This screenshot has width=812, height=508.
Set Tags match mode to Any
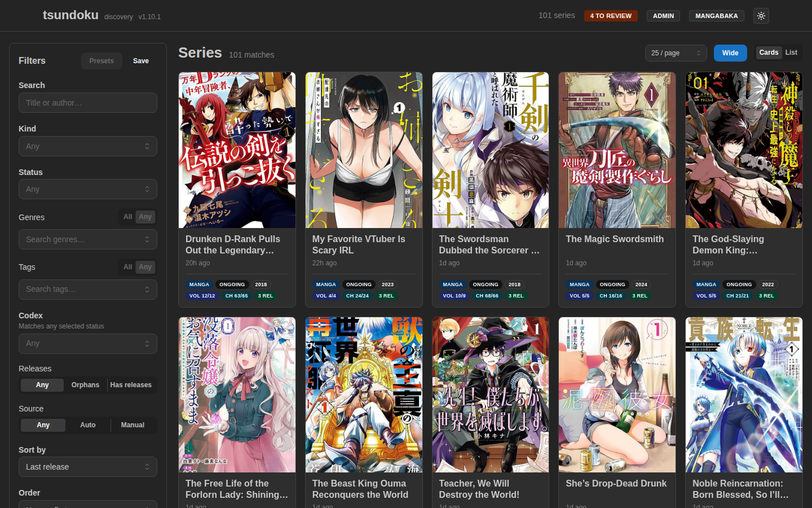pos(145,267)
